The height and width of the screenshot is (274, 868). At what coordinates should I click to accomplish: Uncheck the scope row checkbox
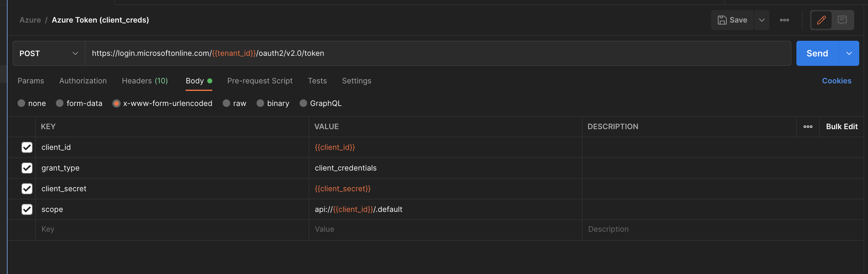[x=27, y=209]
